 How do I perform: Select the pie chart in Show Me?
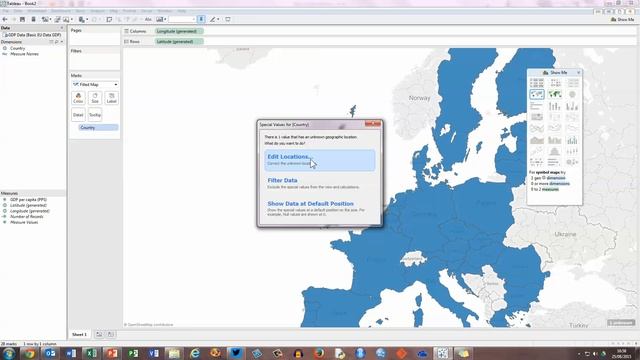[572, 94]
